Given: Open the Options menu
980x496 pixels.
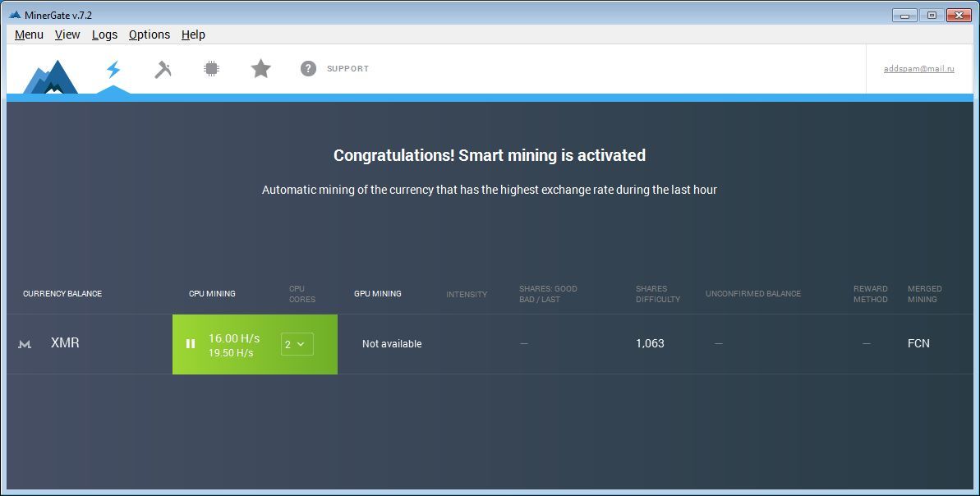Looking at the screenshot, I should point(150,35).
